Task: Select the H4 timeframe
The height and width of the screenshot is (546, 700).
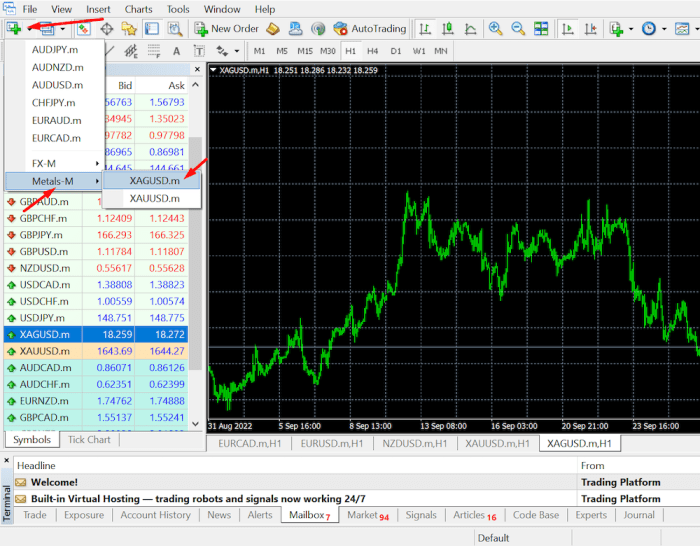Action: 372,51
